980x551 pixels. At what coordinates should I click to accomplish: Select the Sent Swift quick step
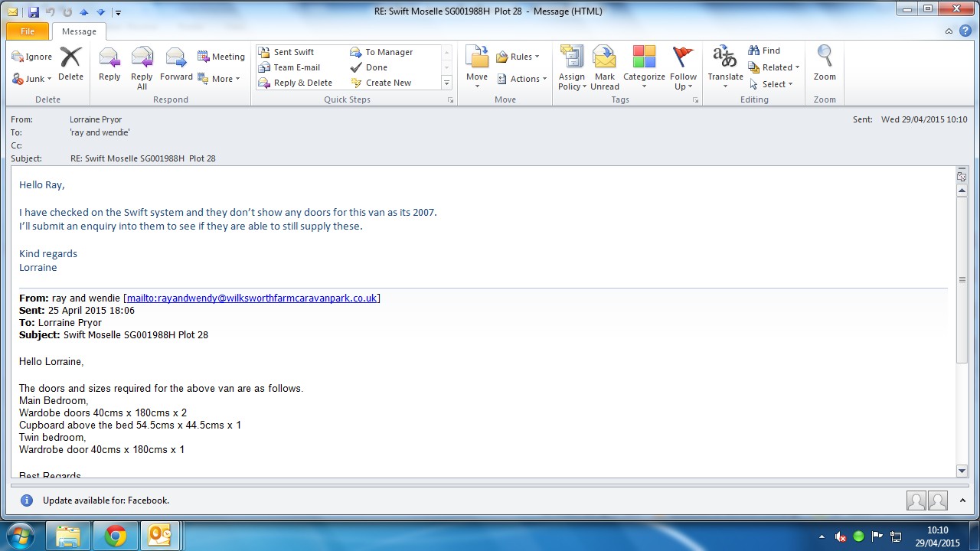click(x=293, y=52)
